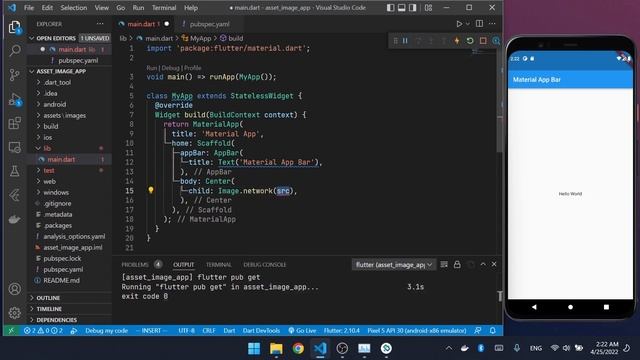Screen dimensions: 640x360
Task: Switch to the Problems panel tab
Action: (x=135, y=265)
